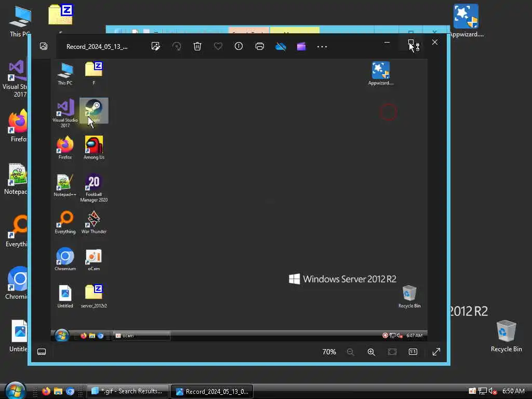Delete the photo using the trash icon
This screenshot has height=399, width=532.
197,46
